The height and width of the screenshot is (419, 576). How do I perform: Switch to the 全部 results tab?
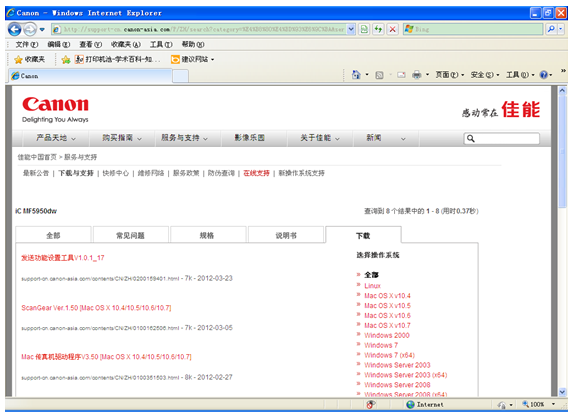click(53, 235)
